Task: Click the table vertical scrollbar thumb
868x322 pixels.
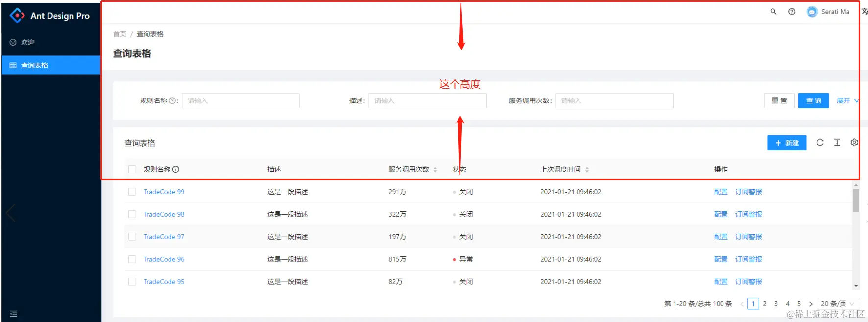Action: point(856,200)
